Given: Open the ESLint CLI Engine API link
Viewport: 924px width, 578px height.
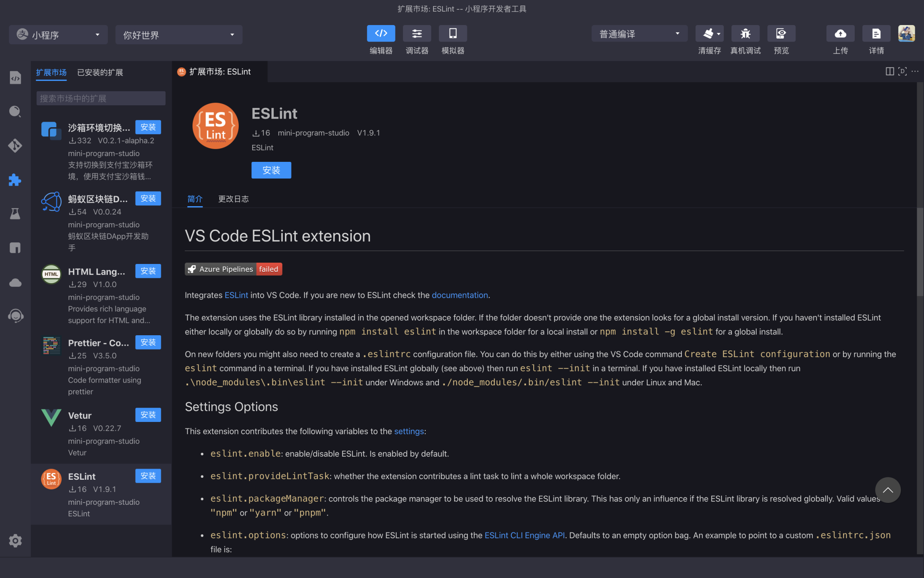Looking at the screenshot, I should 524,535.
